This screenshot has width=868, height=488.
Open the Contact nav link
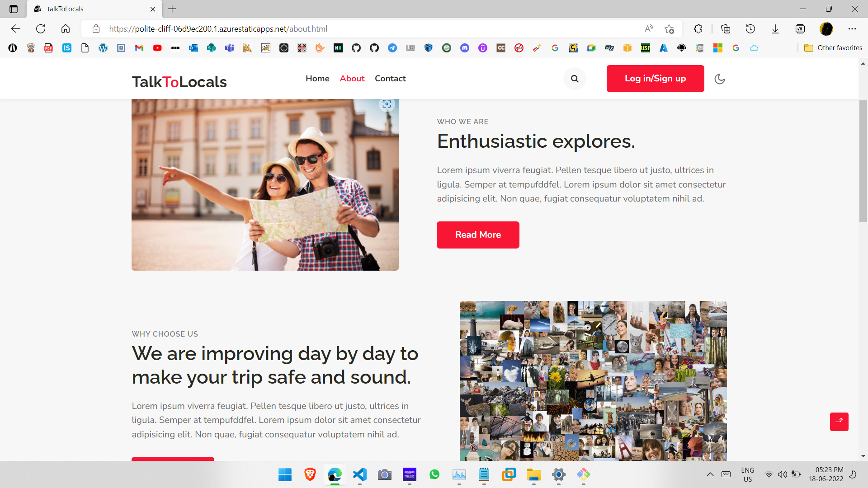click(x=390, y=79)
